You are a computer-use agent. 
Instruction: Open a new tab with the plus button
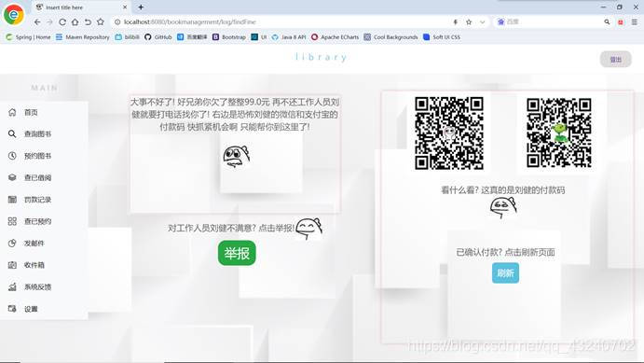pyautogui.click(x=141, y=7)
